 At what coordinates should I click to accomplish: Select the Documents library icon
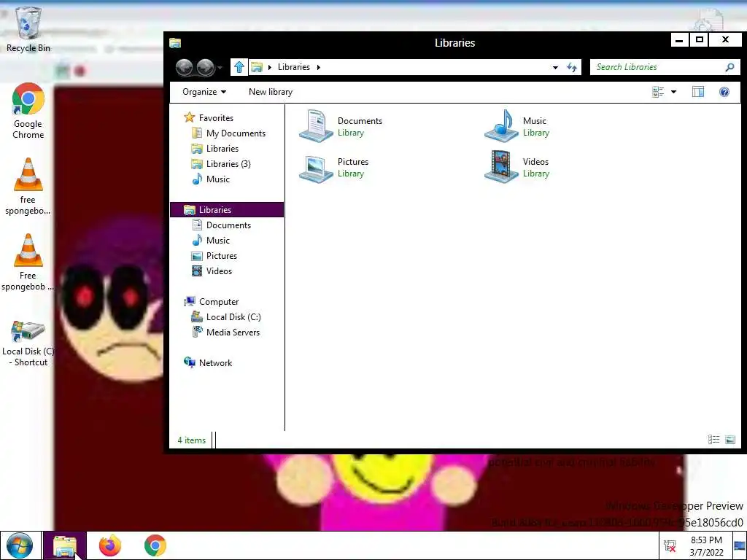[x=316, y=125]
